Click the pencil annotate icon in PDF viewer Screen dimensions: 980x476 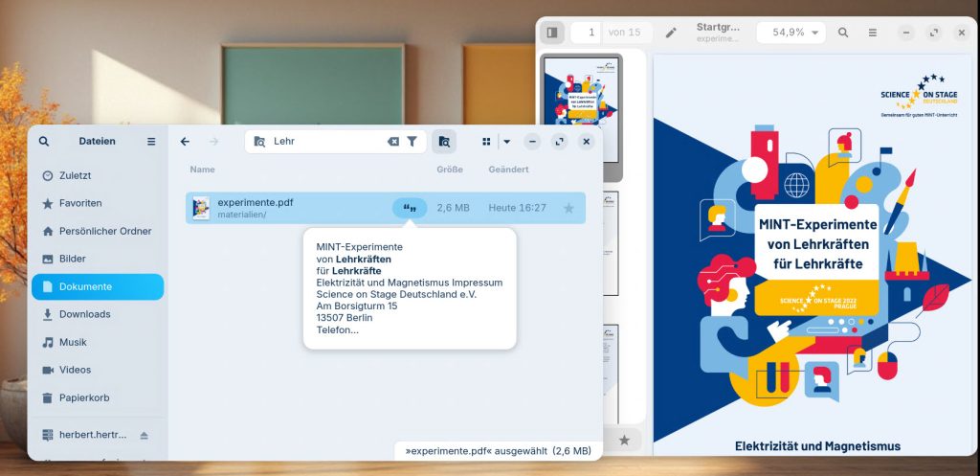671,33
